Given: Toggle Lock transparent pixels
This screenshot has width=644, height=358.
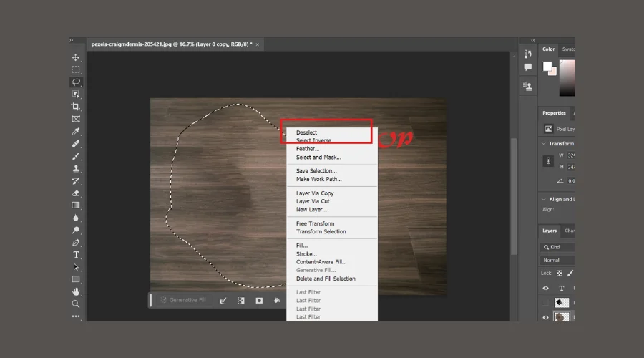Looking at the screenshot, I should [560, 273].
